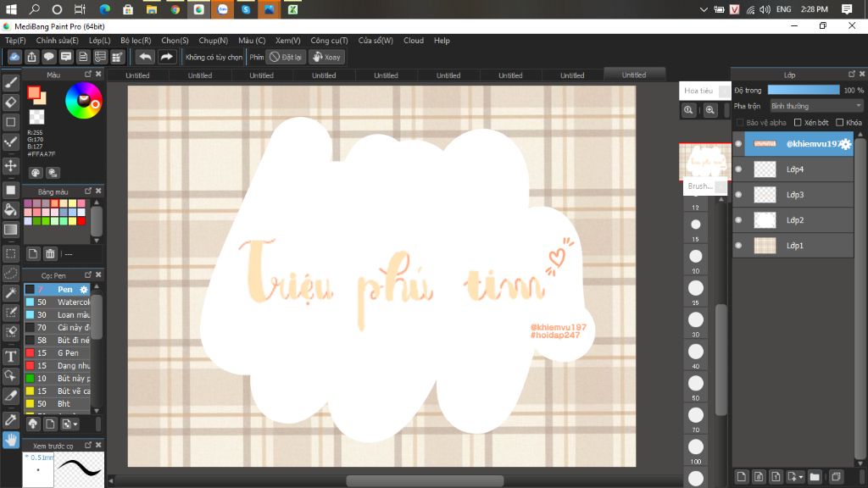
Task: Enable the Khóa layer lock checkbox
Action: coord(838,123)
